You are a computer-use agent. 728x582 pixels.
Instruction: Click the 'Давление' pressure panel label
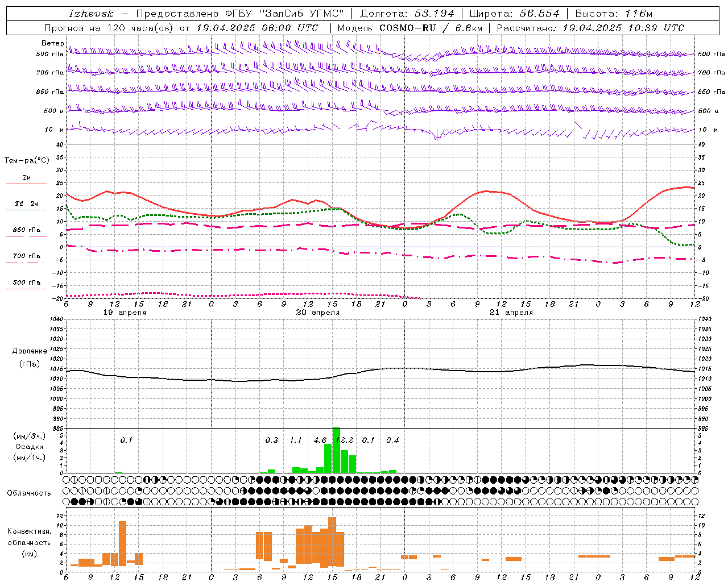pyautogui.click(x=29, y=351)
